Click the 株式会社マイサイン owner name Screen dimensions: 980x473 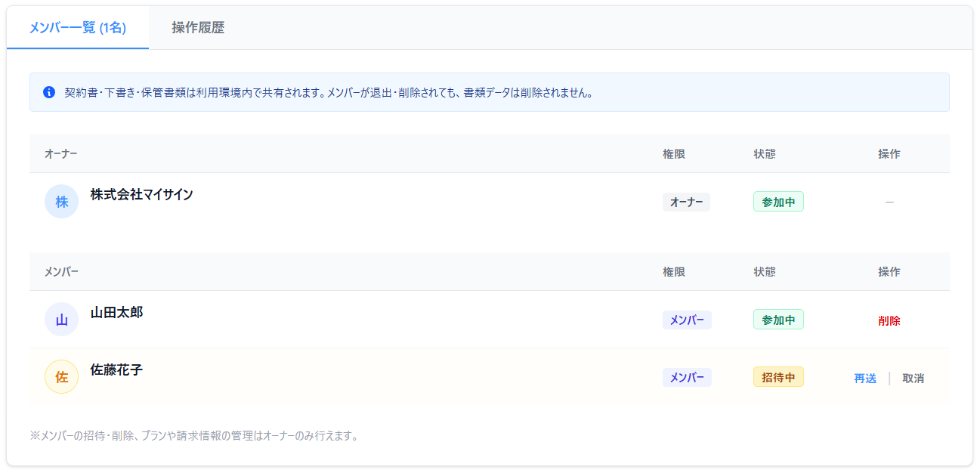142,195
